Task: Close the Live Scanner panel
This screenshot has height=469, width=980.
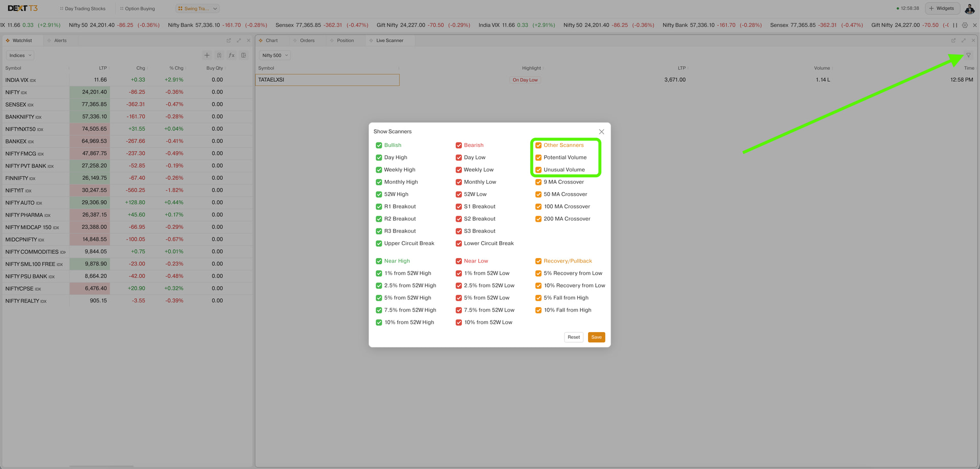Action: click(973, 40)
